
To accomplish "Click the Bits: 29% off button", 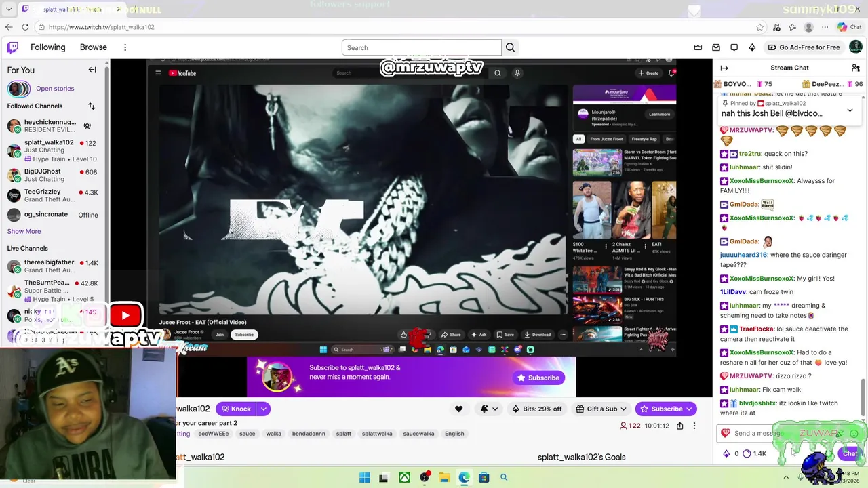I will tap(537, 409).
